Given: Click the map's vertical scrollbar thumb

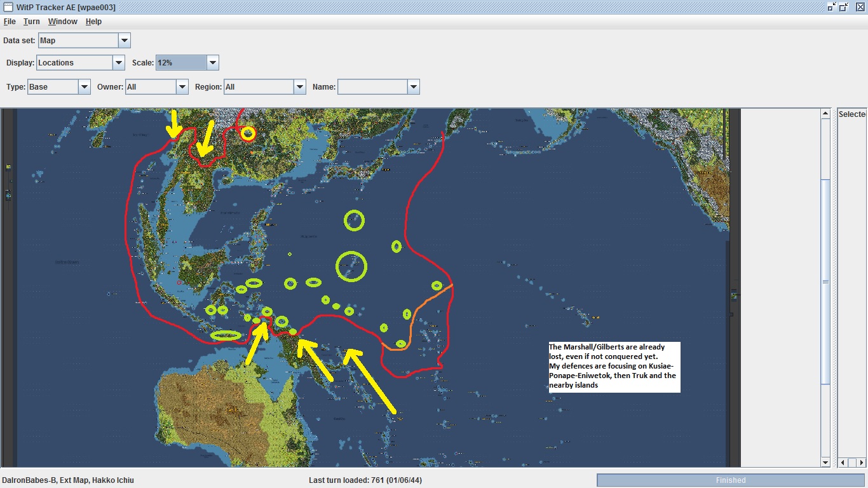Looking at the screenshot, I should [x=825, y=281].
